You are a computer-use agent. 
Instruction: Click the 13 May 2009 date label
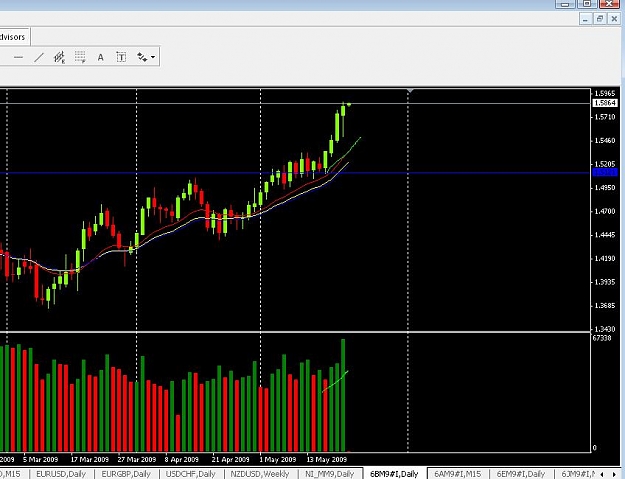[x=326, y=459]
